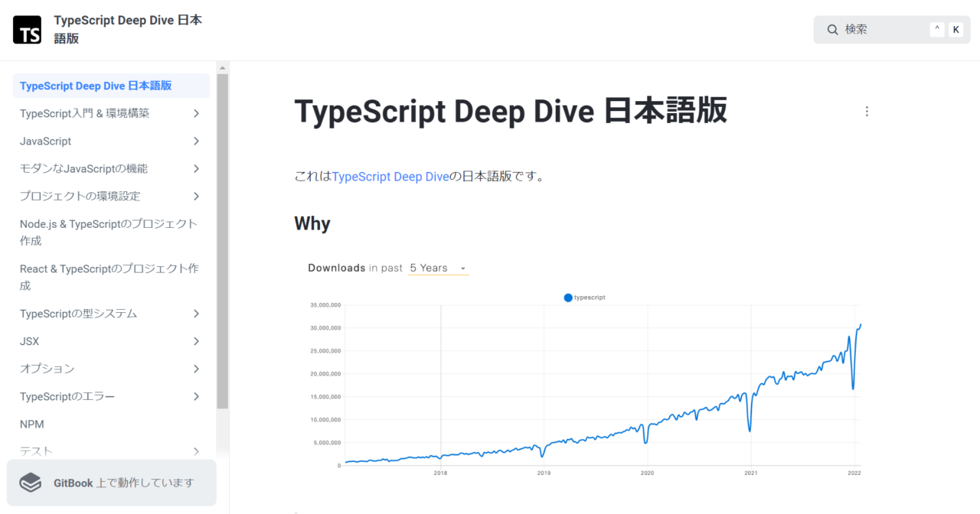This screenshot has height=514, width=980.
Task: Click the TS logo icon in header
Action: (x=28, y=30)
